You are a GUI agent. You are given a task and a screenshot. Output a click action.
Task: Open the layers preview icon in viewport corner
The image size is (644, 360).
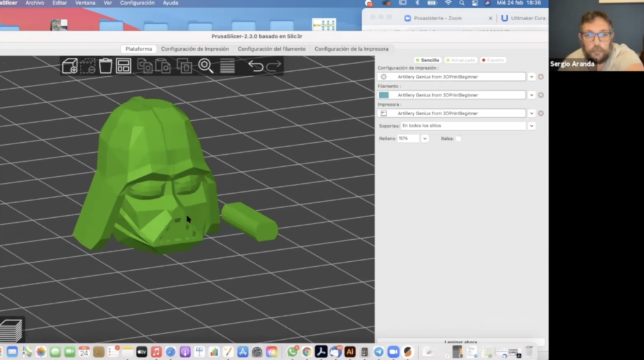pyautogui.click(x=11, y=330)
